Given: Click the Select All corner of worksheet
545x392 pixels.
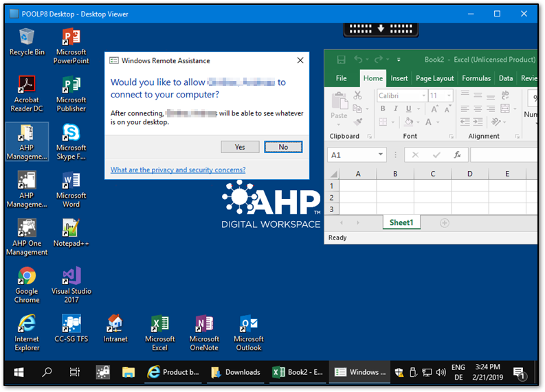Looking at the screenshot, I should point(334,174).
